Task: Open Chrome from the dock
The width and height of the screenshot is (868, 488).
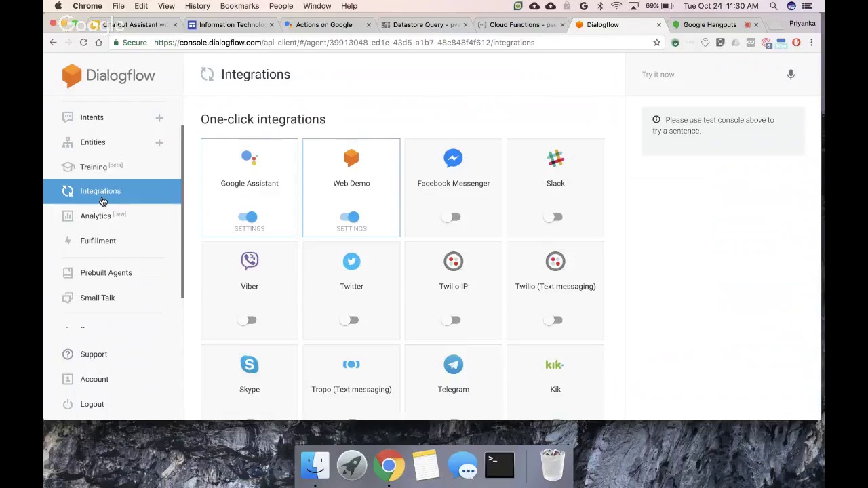Action: pos(389,466)
